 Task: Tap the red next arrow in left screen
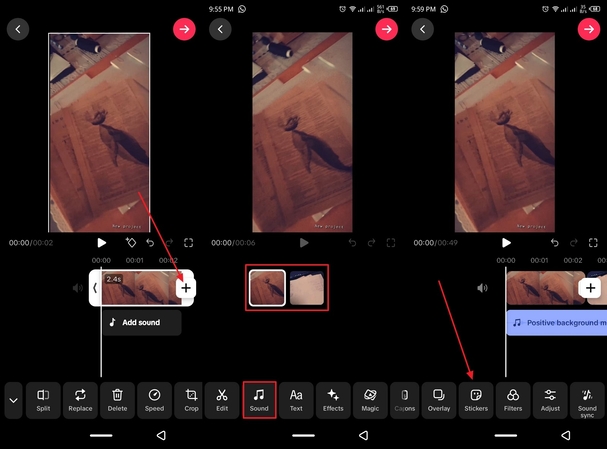pos(184,29)
